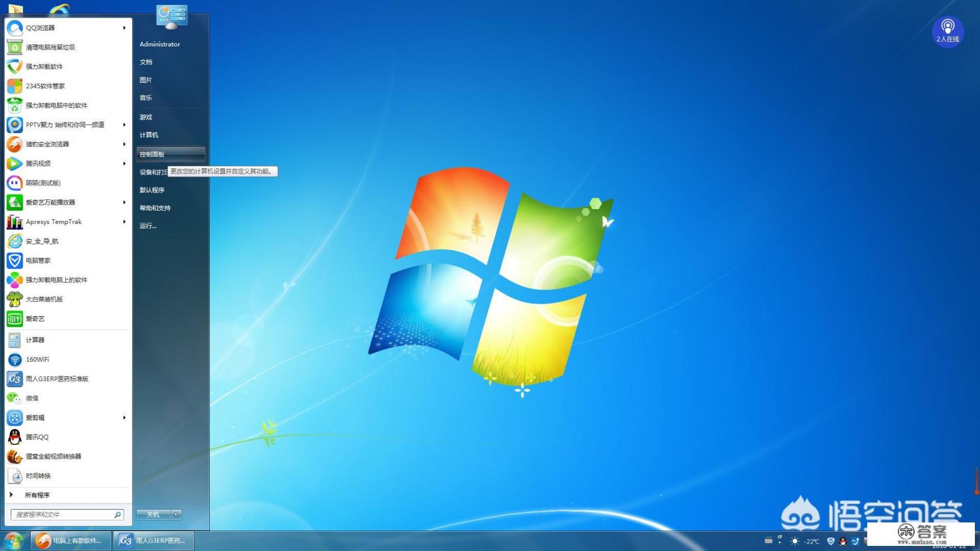
Task: Open 音乐 music folder
Action: coord(146,98)
